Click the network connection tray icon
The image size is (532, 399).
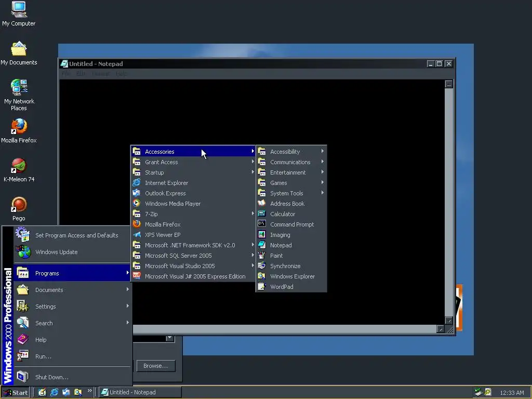478,392
